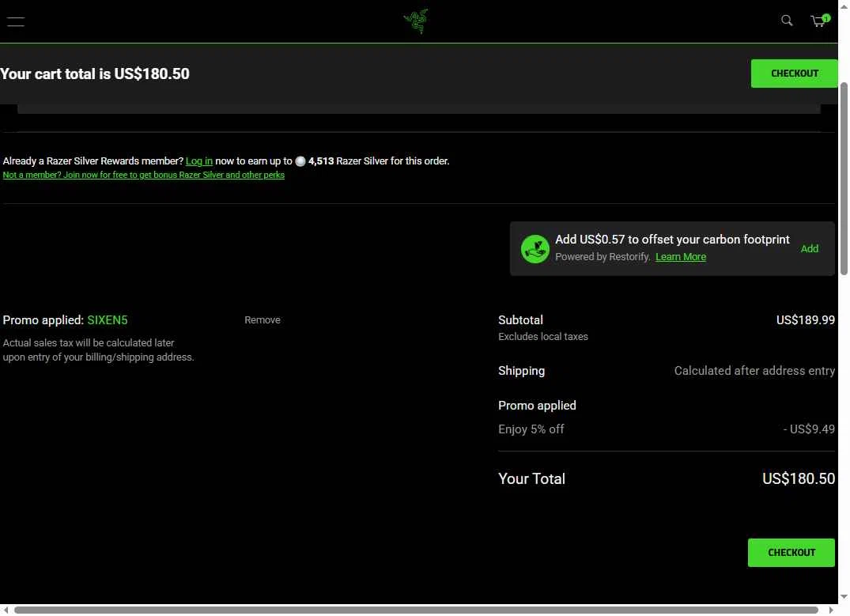Click the horizontal scrollbar thumb
Screen dimensions: 850x616
[416, 610]
